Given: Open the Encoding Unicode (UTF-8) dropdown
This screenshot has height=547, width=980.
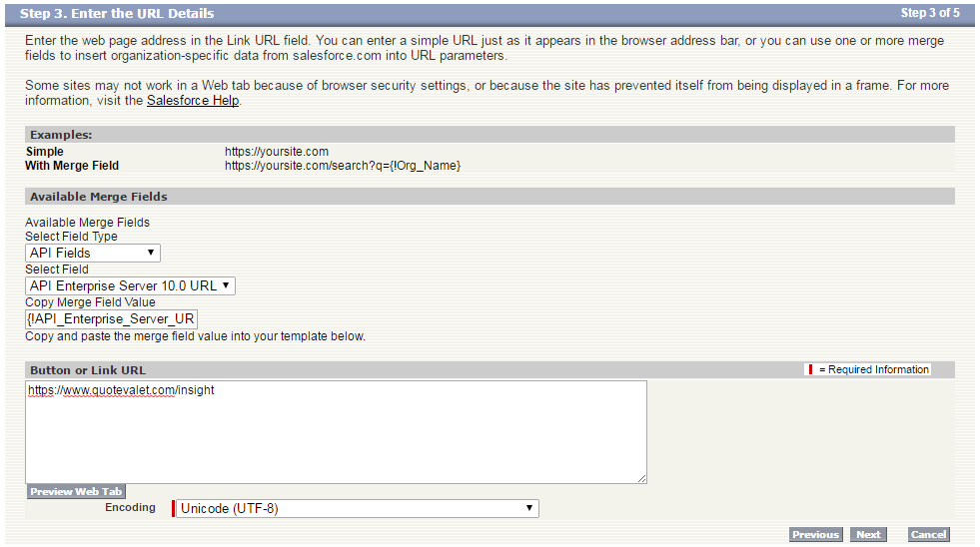Looking at the screenshot, I should 357,508.
